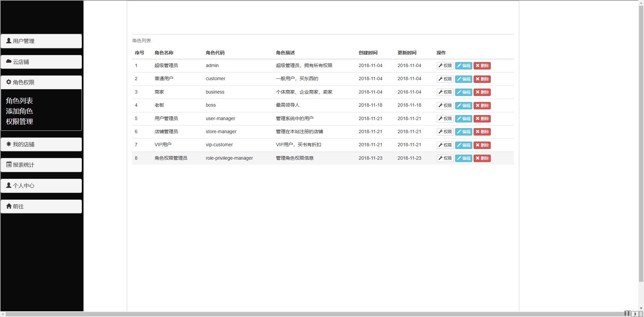Click the cloud icon beside 云店铺
The image size is (644, 317).
[9, 62]
